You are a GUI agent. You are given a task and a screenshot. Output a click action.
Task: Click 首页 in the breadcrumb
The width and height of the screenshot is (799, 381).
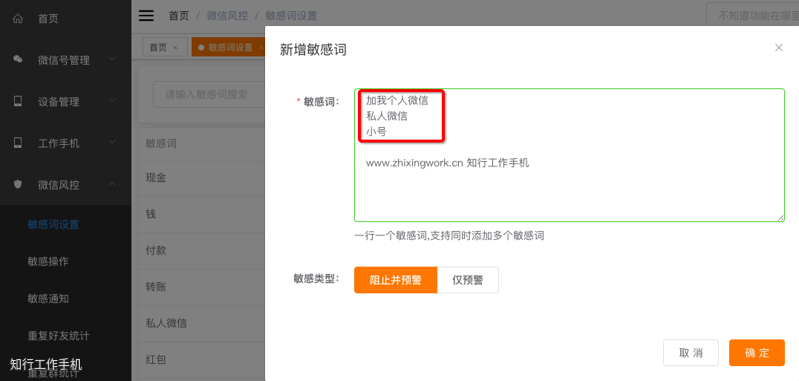(179, 16)
